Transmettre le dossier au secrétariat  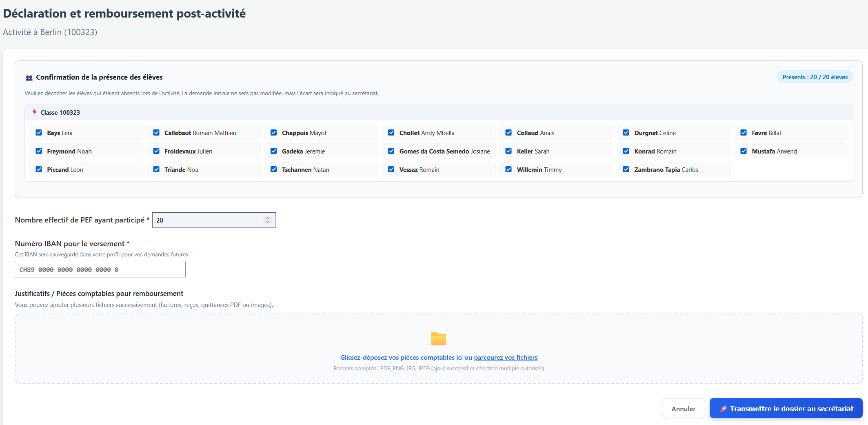point(786,408)
